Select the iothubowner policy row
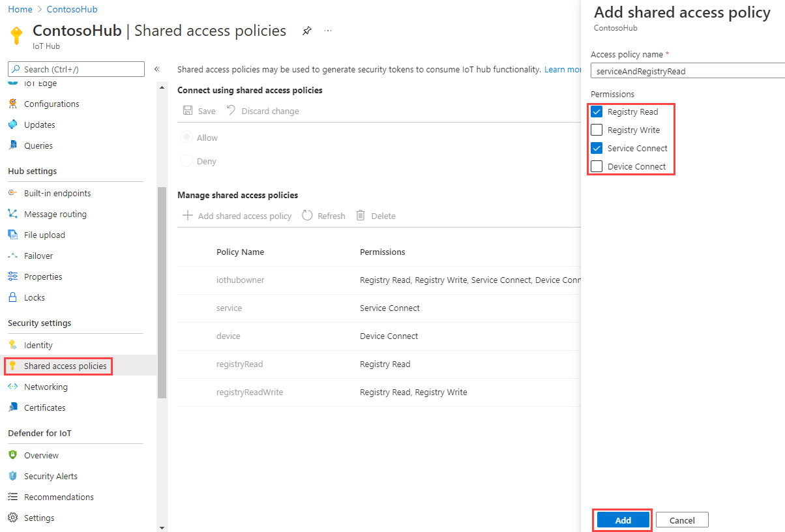This screenshot has height=532, width=785. (x=240, y=280)
